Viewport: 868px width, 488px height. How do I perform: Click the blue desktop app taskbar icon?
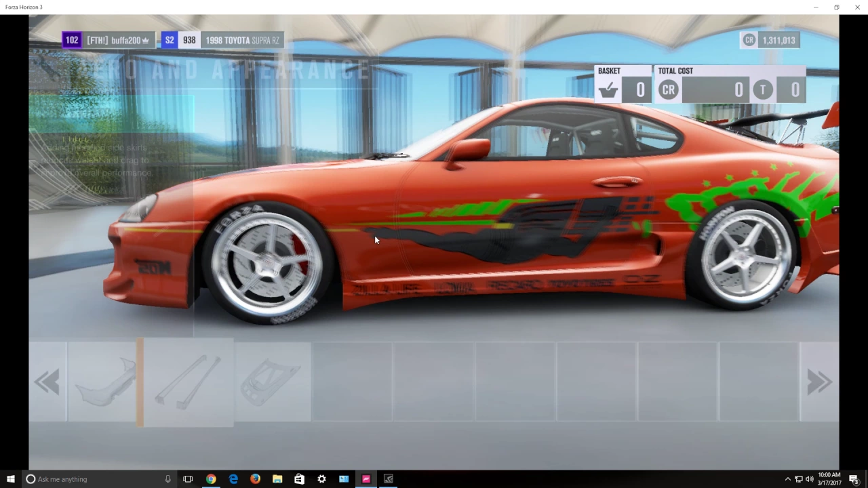pyautogui.click(x=344, y=479)
